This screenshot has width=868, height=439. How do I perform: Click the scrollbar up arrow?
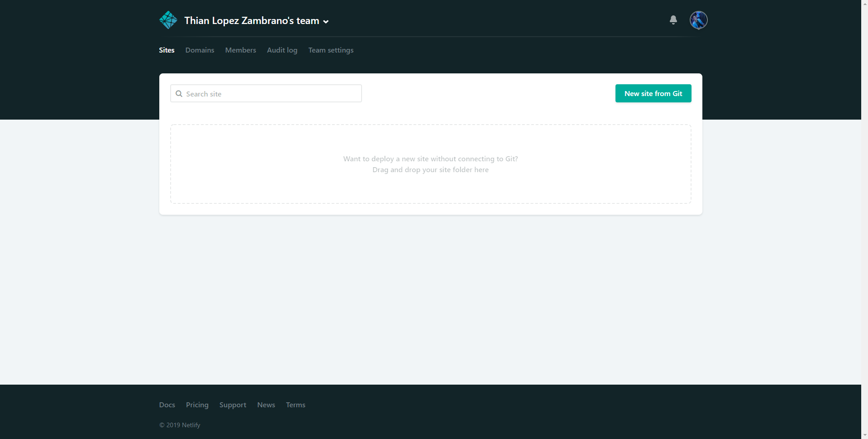tap(864, 4)
